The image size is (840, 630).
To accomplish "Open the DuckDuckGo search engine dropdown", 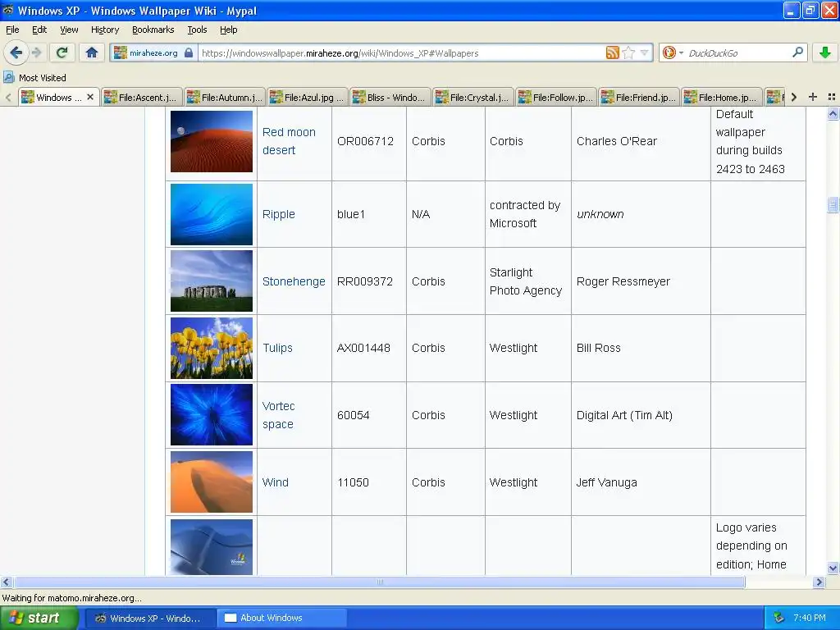I will pyautogui.click(x=673, y=52).
